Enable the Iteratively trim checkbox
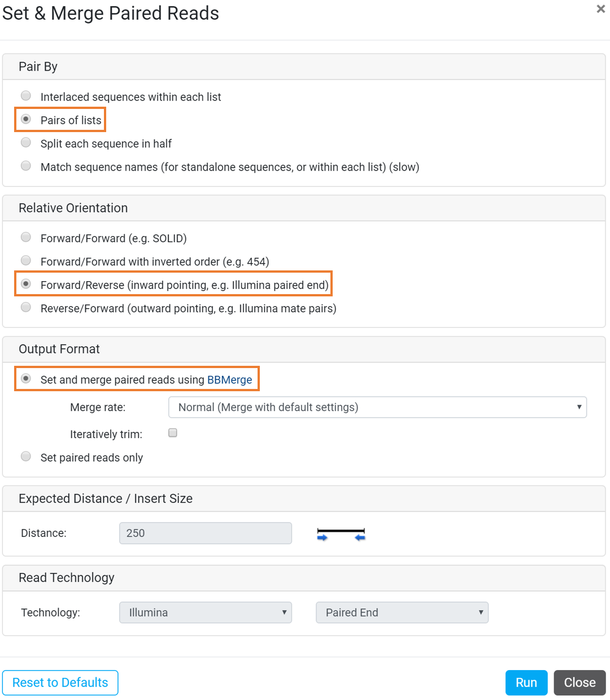 pos(173,433)
